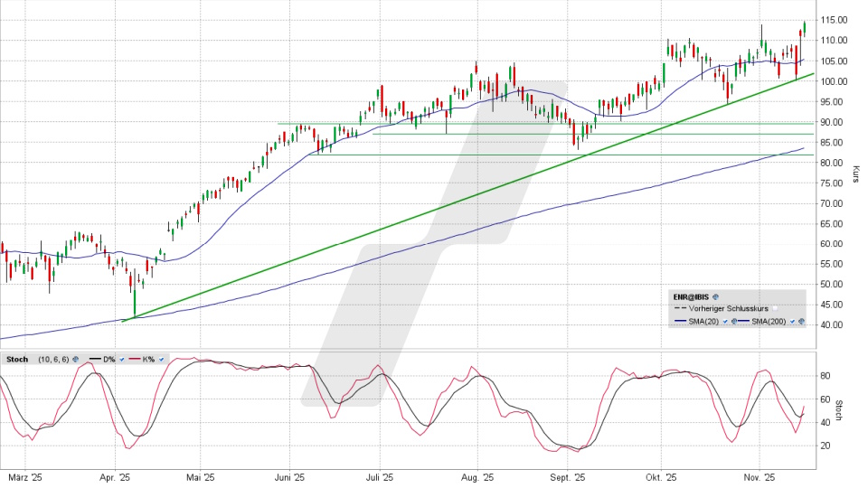Screen dimensions: 868x488
Task: Click the SMA(20) blue line swatch
Action: pyautogui.click(x=680, y=321)
